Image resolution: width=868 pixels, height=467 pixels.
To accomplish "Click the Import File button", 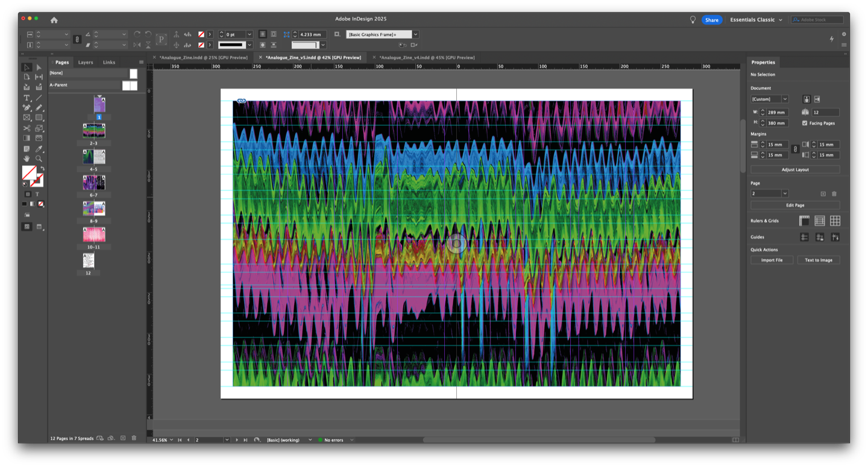I will 772,260.
